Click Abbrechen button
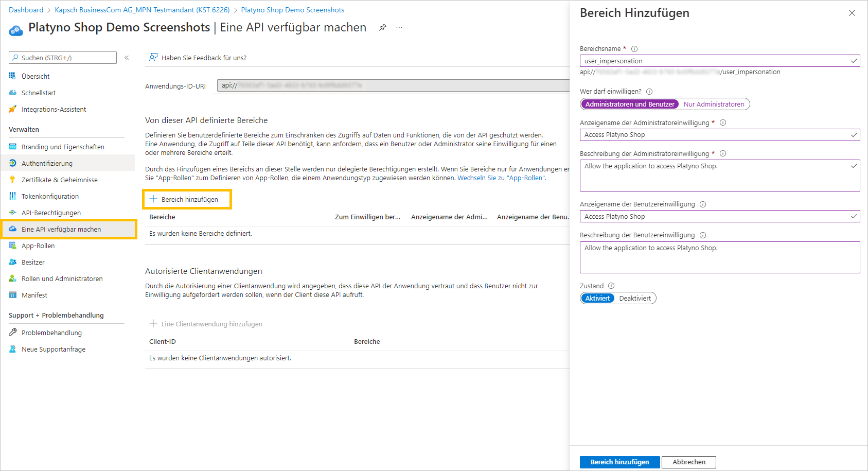 point(688,462)
